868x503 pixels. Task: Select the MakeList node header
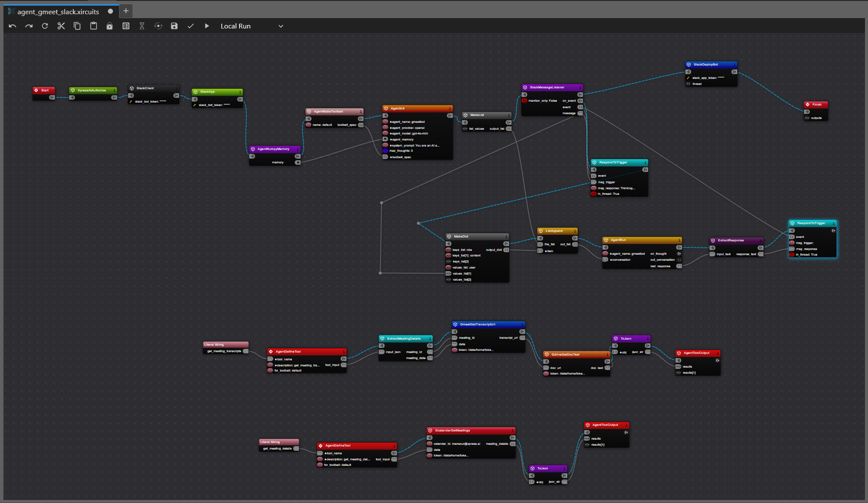pyautogui.click(x=487, y=115)
